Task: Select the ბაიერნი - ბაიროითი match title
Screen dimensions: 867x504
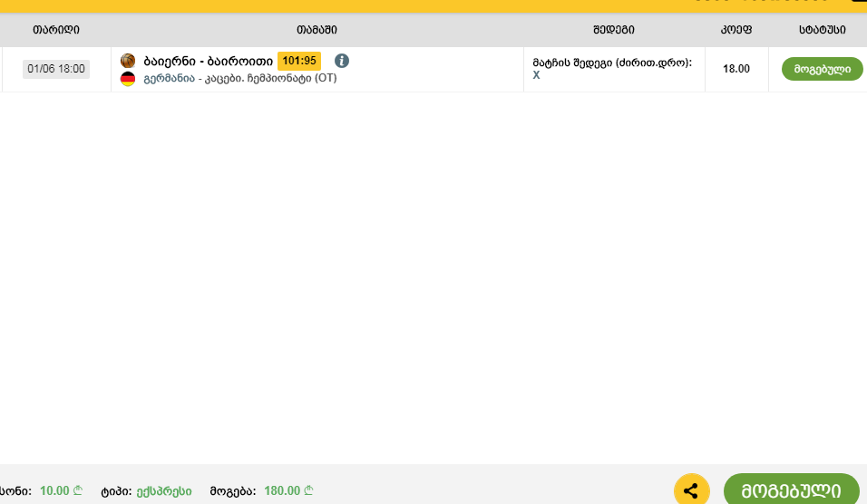Action: coord(208,61)
